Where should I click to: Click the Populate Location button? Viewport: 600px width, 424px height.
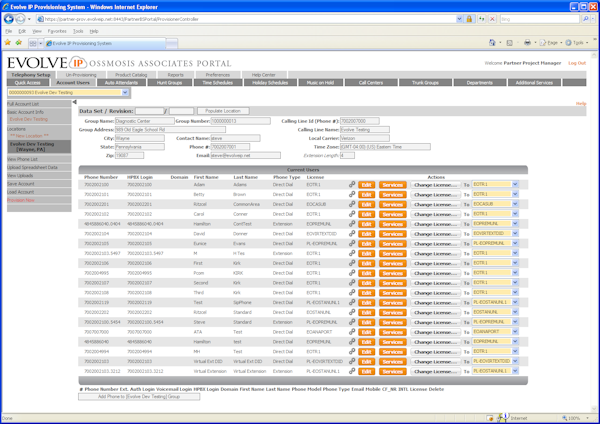pyautogui.click(x=223, y=111)
